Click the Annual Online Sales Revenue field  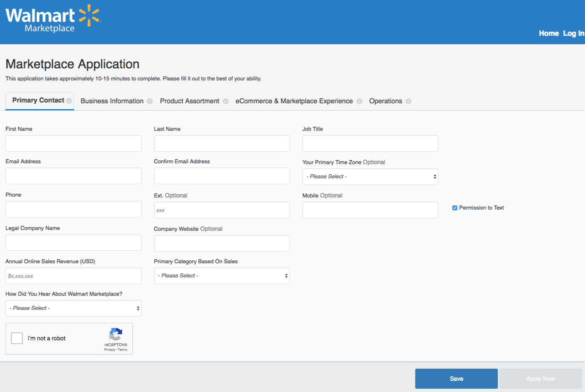73,276
